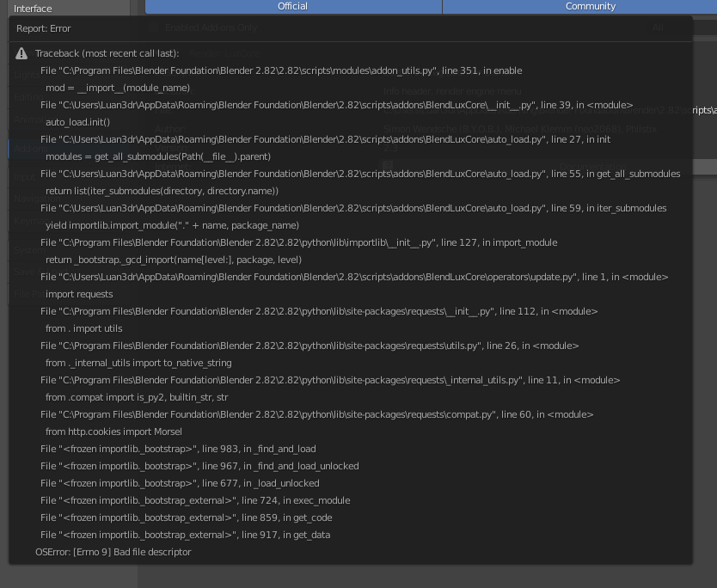Open the Interface preferences section
This screenshot has height=588, width=717.
[x=33, y=9]
